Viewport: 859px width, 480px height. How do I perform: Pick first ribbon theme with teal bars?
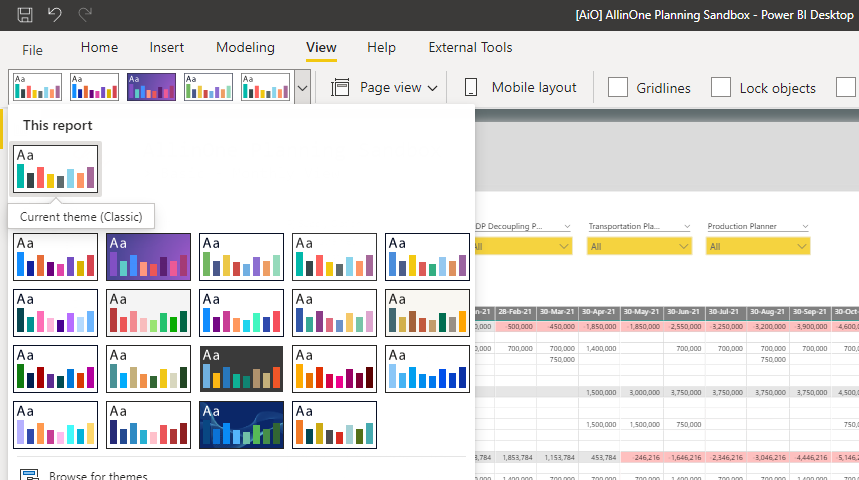38,87
